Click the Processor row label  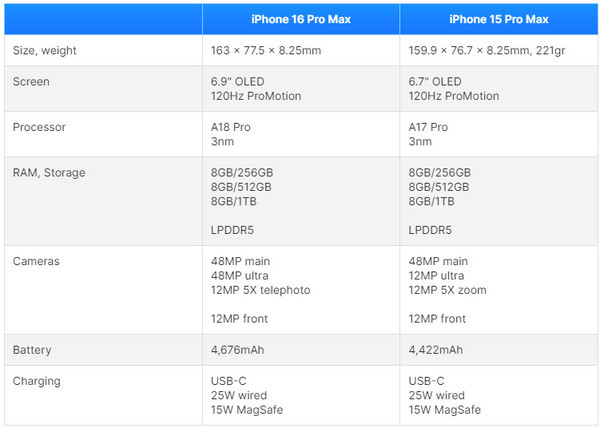coord(39,127)
